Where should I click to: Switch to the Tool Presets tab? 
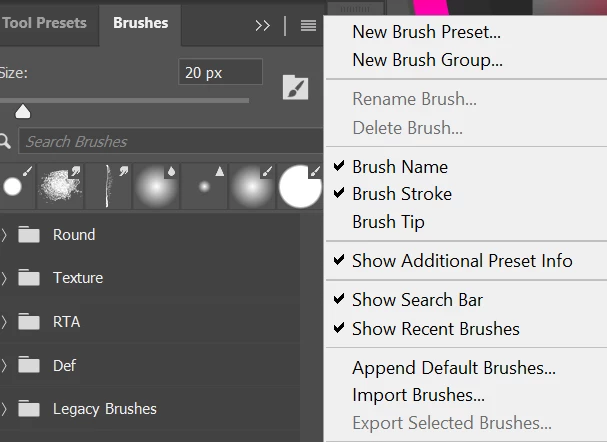click(44, 23)
